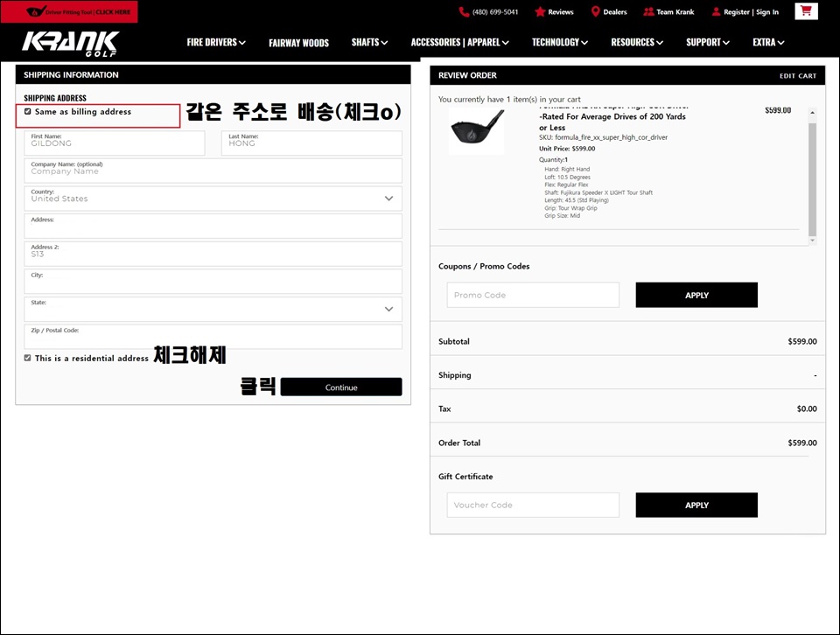The height and width of the screenshot is (635, 840).
Task: Click the Shaft: Fujikura Speeder text
Action: tap(598, 192)
